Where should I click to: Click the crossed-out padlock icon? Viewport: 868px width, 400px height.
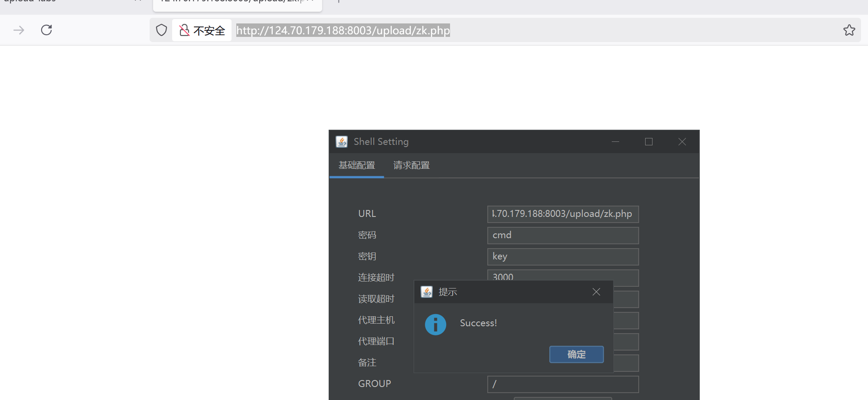[184, 30]
